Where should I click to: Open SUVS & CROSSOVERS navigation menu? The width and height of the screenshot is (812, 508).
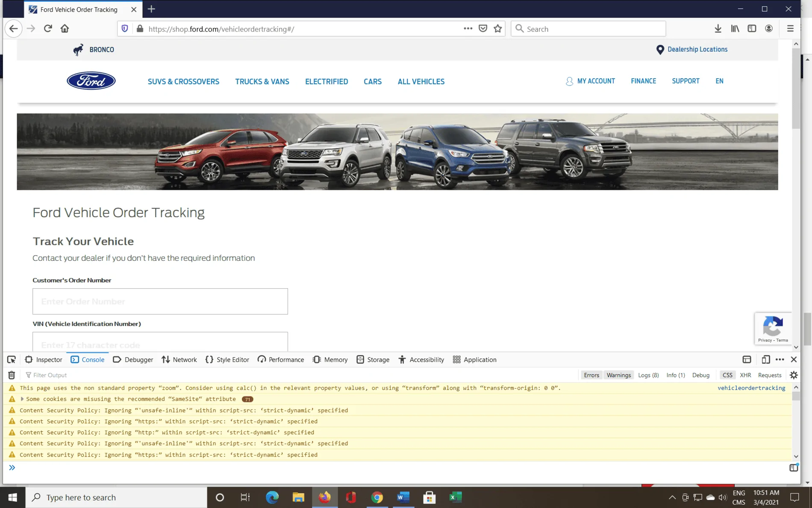click(183, 82)
